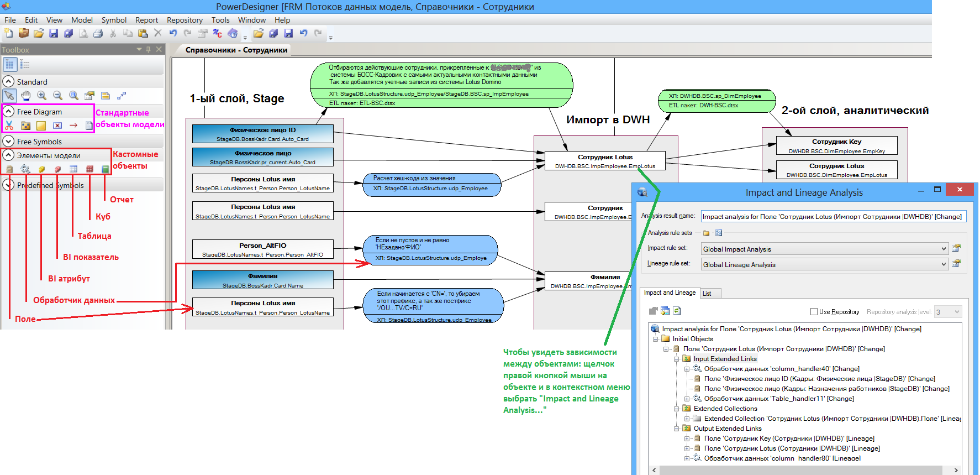Click the refresh analysis icon in dialog
This screenshot has height=475, width=980.
pos(677,311)
